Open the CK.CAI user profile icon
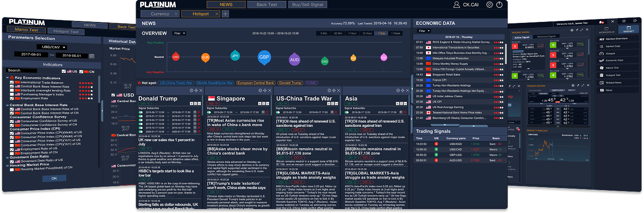Screen dimensions: 644x213 point(456,4)
